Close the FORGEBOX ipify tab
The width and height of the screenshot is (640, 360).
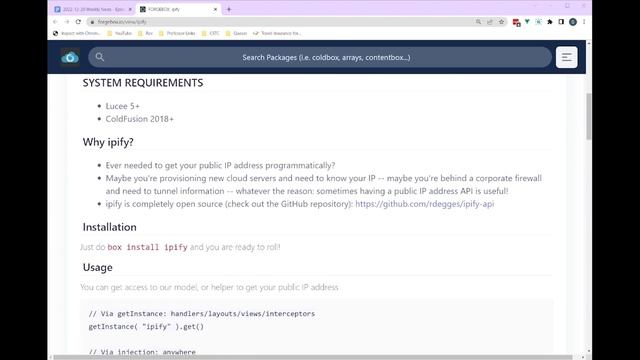click(x=216, y=9)
